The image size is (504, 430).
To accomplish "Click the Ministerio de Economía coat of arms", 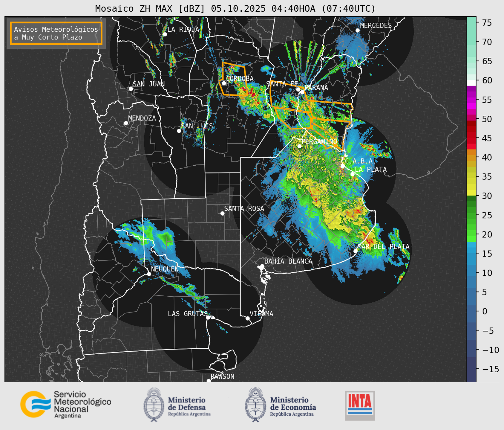I will (x=256, y=405).
